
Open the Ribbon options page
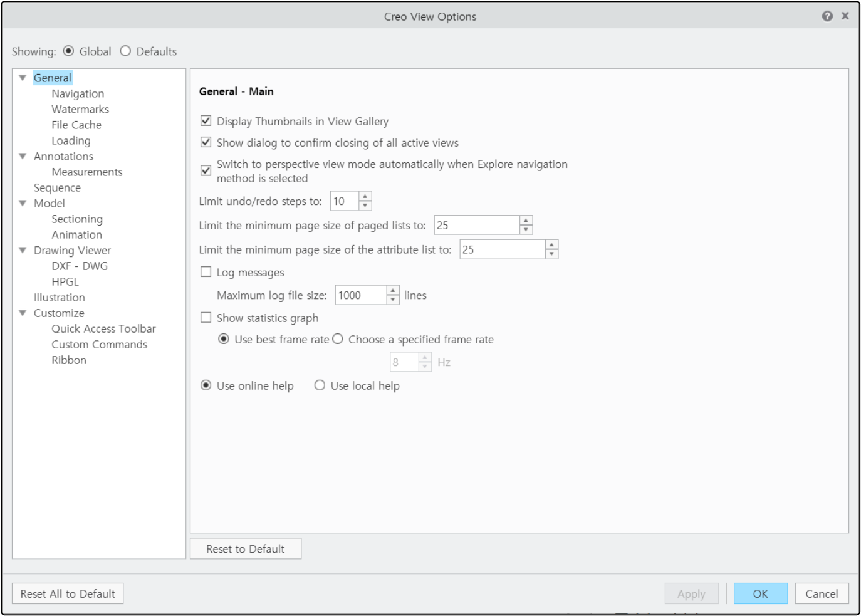coord(69,360)
